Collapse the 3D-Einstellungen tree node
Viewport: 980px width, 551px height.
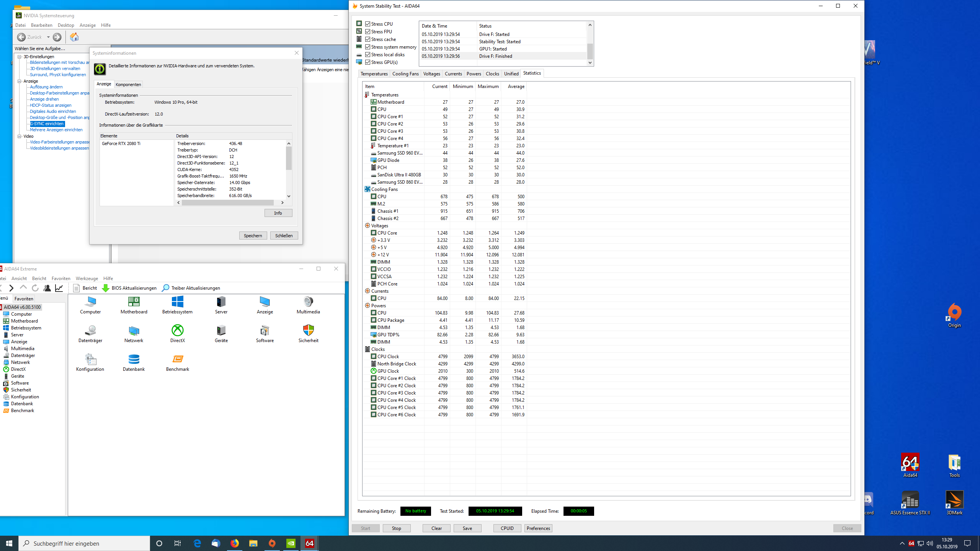coord(20,57)
